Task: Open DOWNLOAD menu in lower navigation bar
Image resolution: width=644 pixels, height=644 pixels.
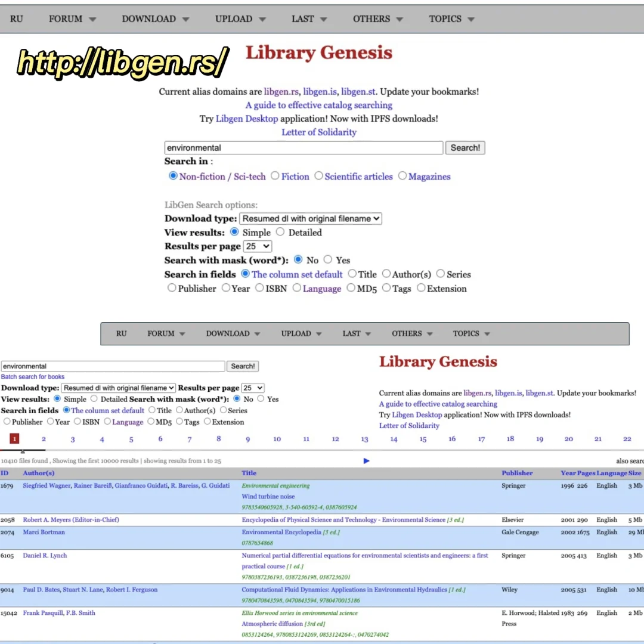Action: pyautogui.click(x=233, y=333)
